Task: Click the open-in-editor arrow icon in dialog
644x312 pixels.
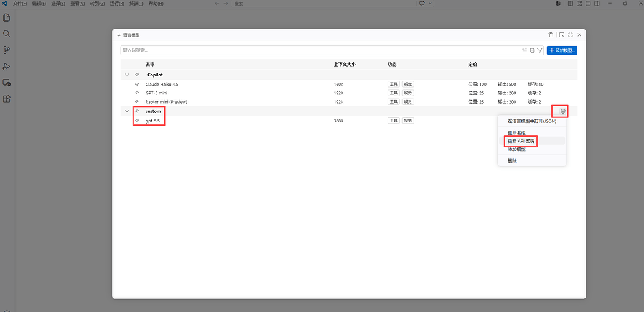Action: pos(562,35)
